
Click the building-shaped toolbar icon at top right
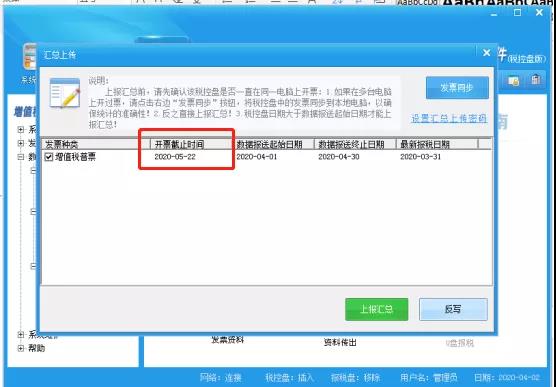point(536,80)
